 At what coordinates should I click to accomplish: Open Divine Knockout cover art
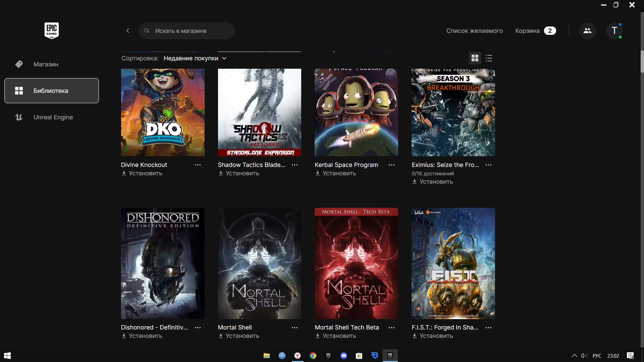tap(163, 112)
